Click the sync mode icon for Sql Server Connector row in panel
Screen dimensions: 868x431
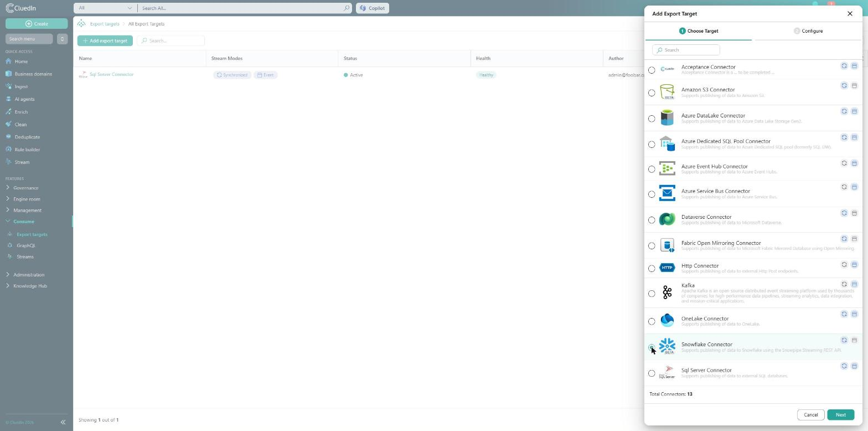point(844,366)
